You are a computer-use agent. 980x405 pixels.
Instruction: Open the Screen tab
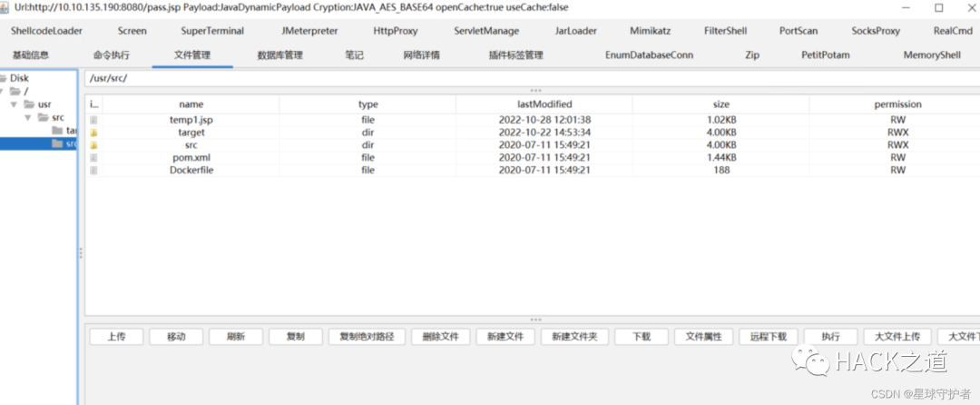point(132,31)
